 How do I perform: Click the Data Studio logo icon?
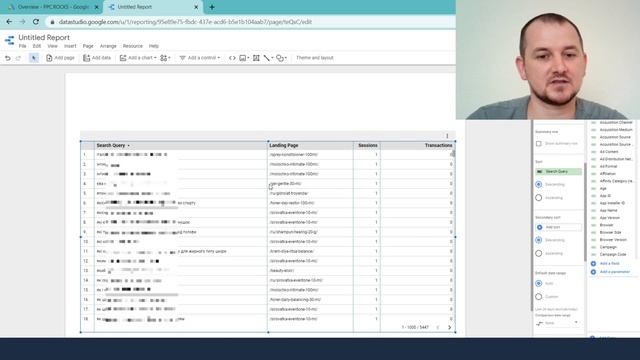pos(9,40)
